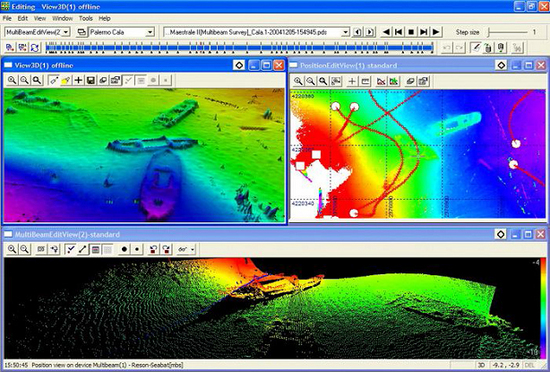
Task: Click the refresh icon in main toolbar
Action: coord(35,48)
